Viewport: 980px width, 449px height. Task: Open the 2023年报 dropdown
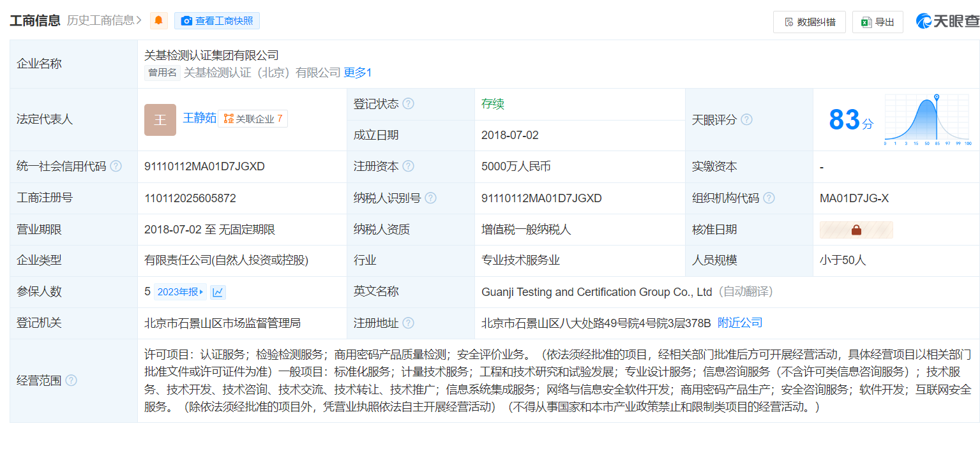180,292
